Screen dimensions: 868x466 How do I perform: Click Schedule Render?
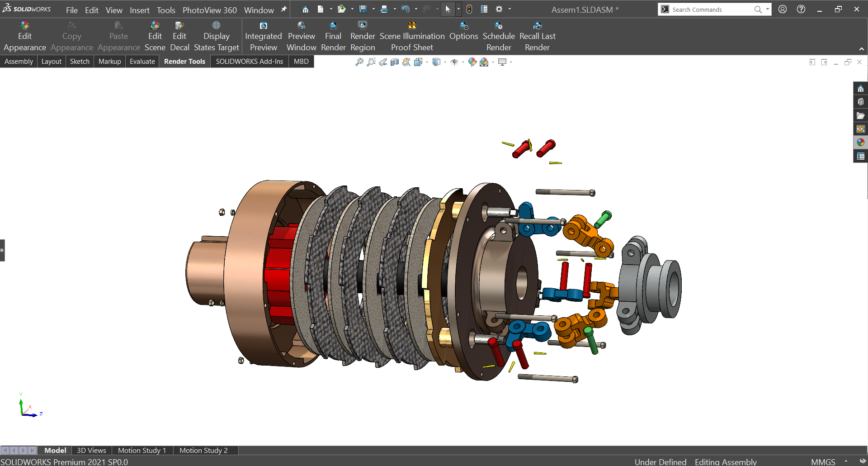tap(499, 35)
